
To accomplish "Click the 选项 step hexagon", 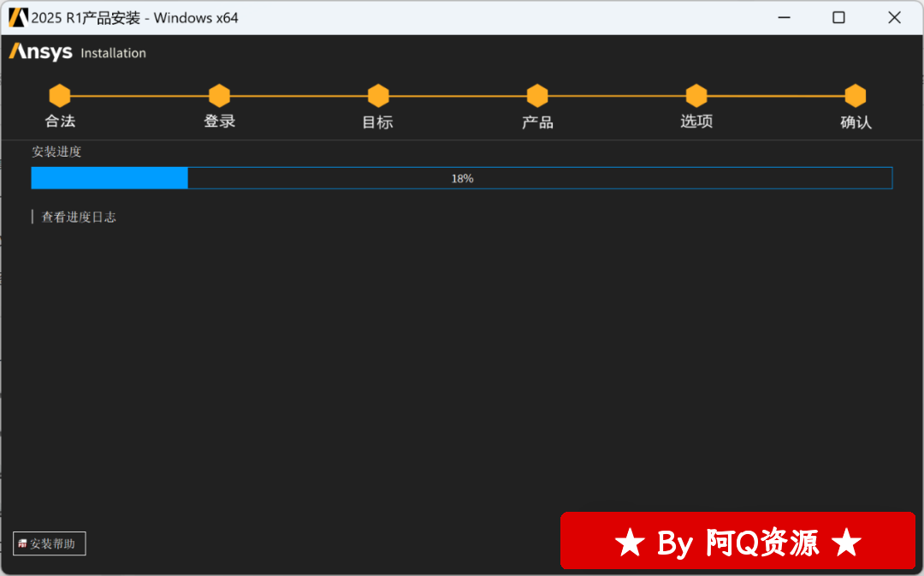I will point(696,96).
